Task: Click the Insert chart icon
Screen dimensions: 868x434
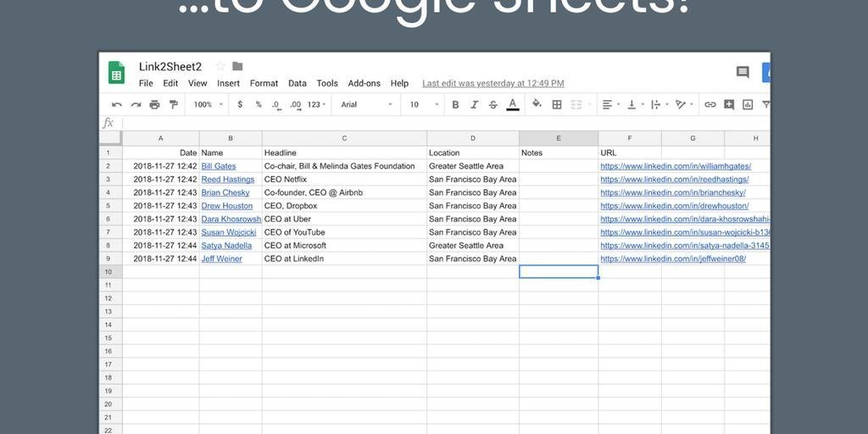Action: [x=748, y=104]
